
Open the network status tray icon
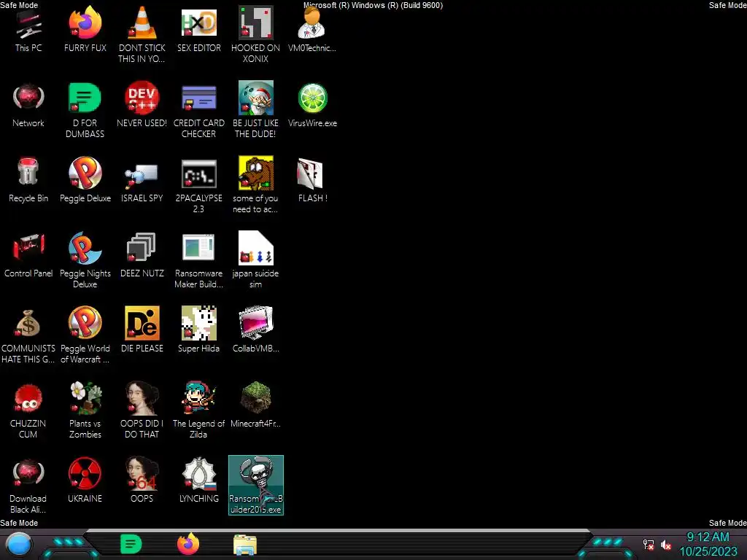[649, 544]
